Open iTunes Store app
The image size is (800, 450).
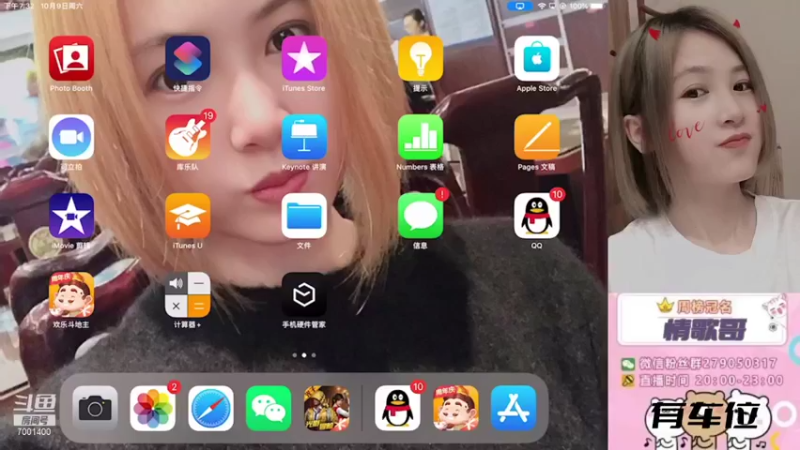click(304, 58)
